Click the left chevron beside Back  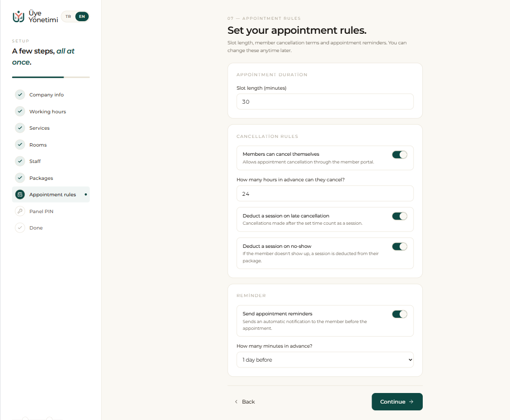[236, 402]
